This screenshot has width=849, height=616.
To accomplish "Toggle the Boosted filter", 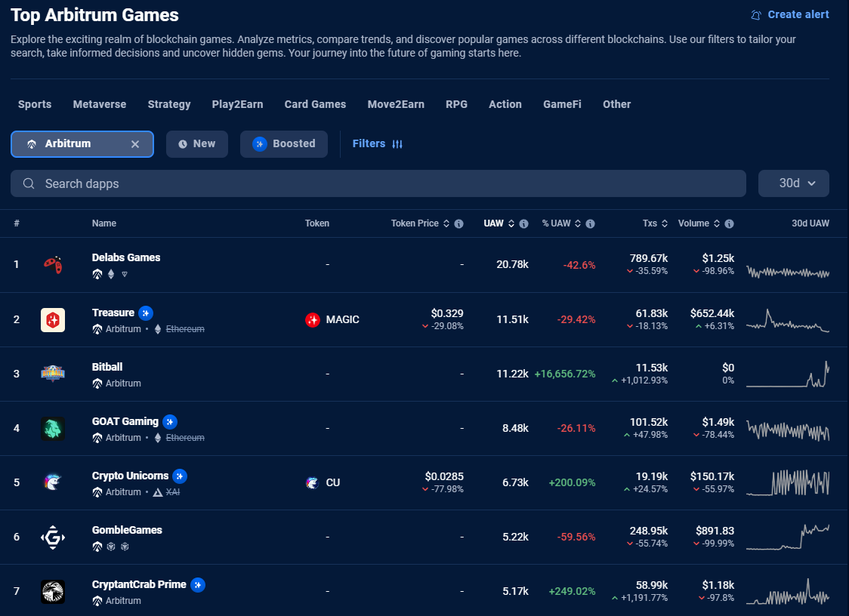I will (x=284, y=144).
